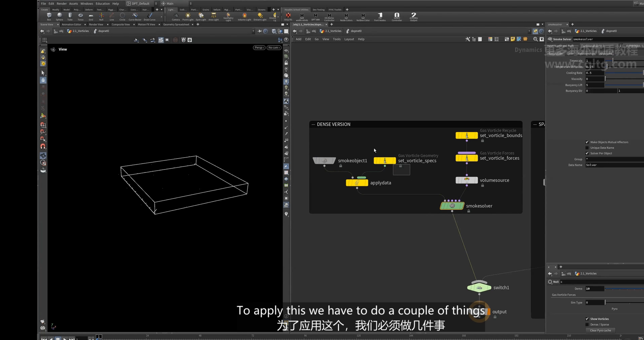644x340 pixels.
Task: Click the applydata node
Action: point(357,183)
